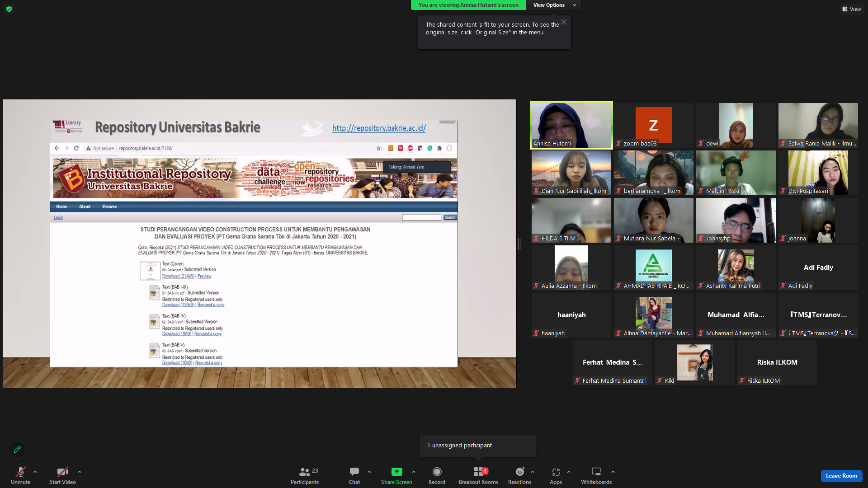
Task: Click the '1 unassigned participant' notice
Action: [x=478, y=446]
